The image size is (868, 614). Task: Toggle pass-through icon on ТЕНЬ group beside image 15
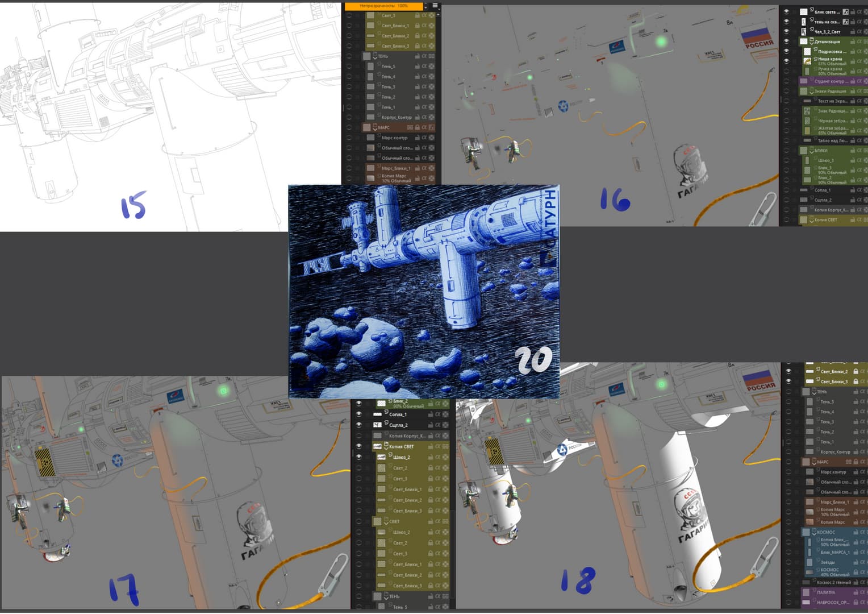tap(431, 56)
